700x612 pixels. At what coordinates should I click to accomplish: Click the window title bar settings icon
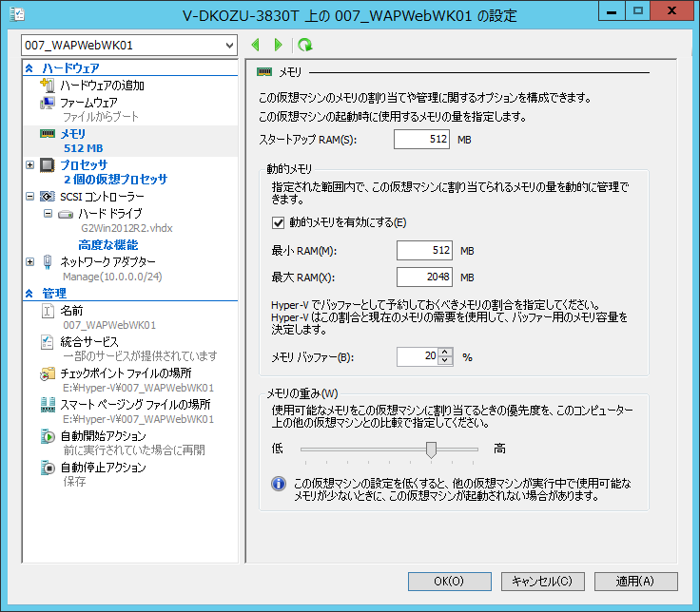[x=17, y=14]
